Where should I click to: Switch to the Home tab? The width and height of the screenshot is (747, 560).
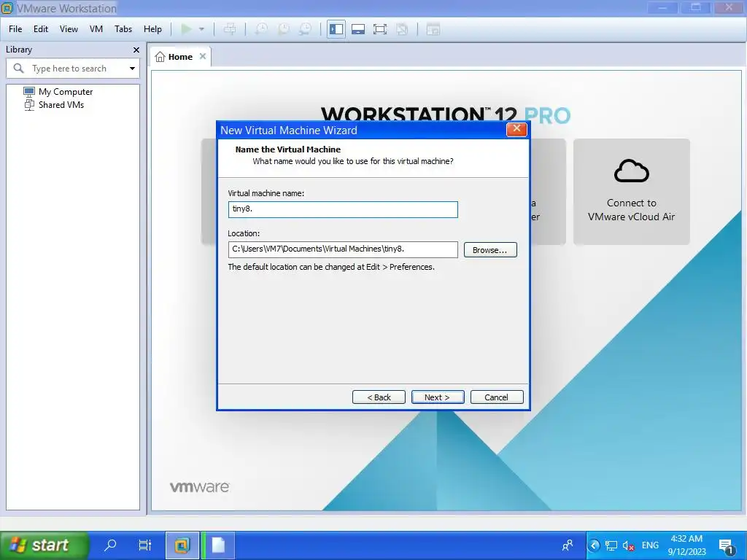click(180, 57)
